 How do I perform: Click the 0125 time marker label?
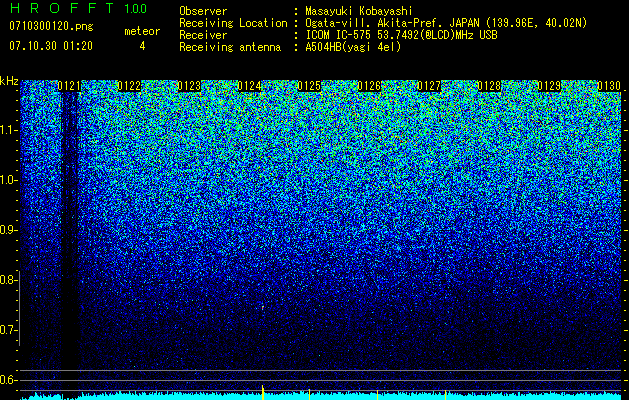click(309, 86)
